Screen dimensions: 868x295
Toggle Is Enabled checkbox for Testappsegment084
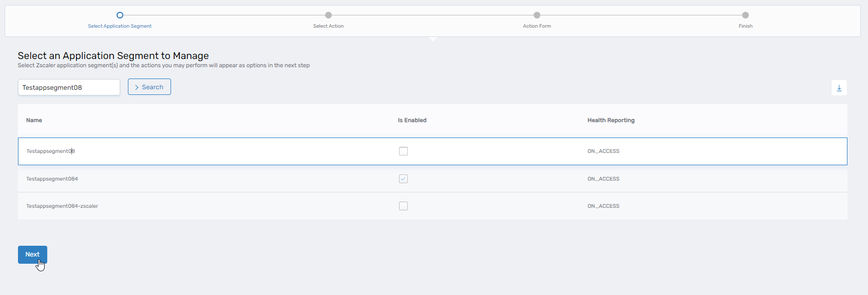[x=403, y=179]
